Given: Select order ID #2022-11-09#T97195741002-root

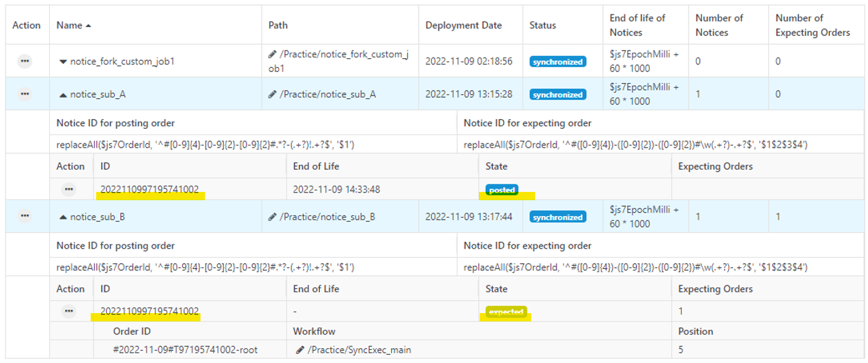Looking at the screenshot, I should (185, 350).
